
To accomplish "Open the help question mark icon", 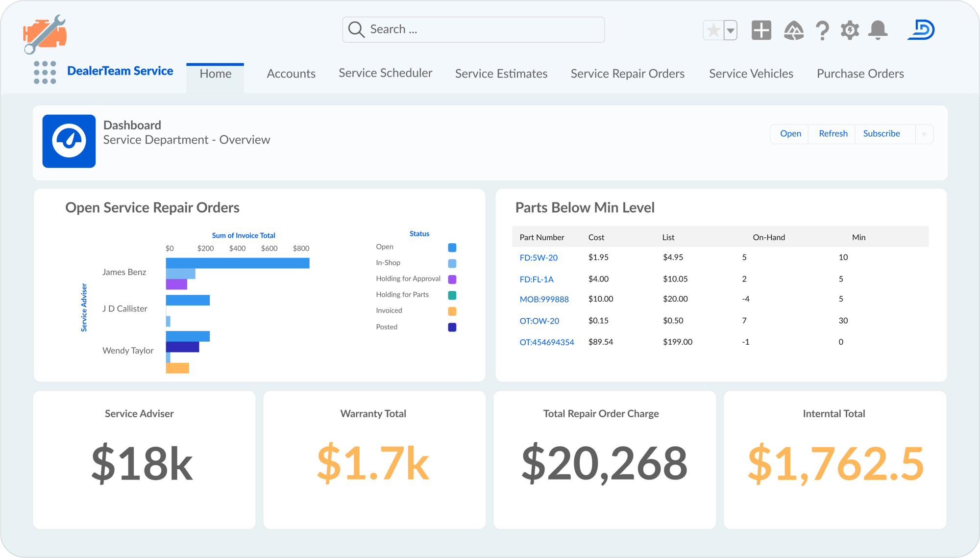I will coord(823,30).
